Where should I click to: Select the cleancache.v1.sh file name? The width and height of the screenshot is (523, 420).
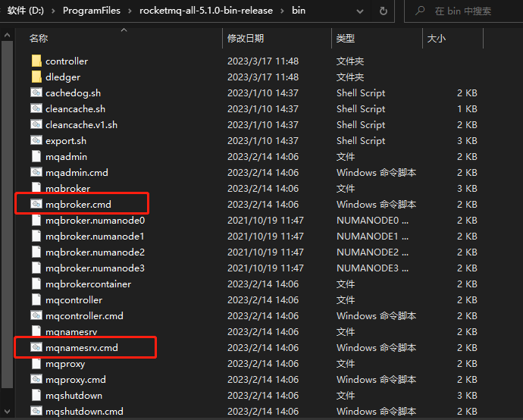pos(81,125)
